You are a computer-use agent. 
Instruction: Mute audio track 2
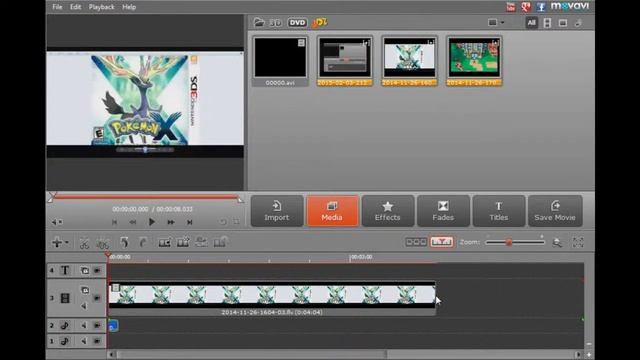84,326
